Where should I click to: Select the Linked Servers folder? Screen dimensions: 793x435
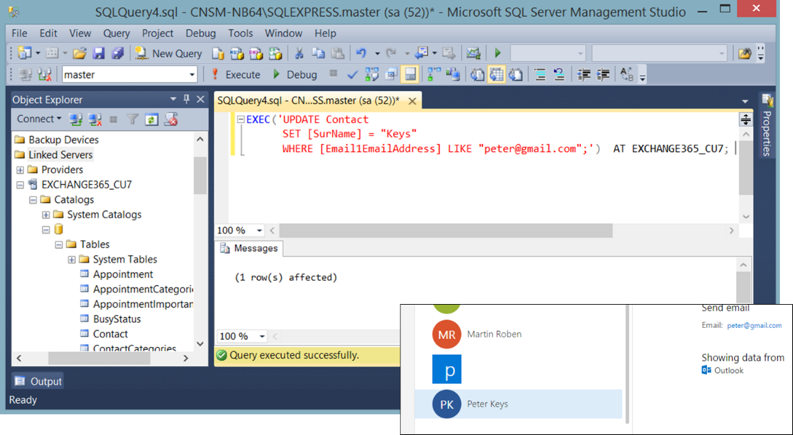[60, 155]
